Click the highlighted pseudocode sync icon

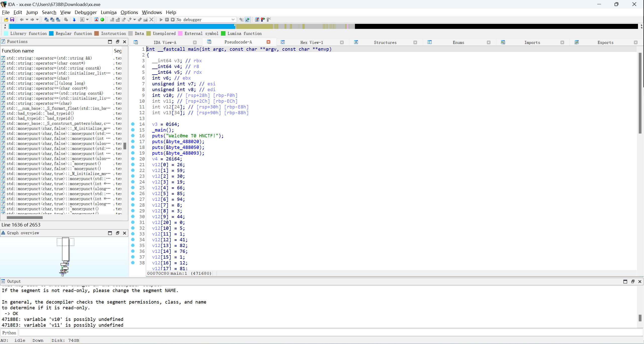pos(248,20)
